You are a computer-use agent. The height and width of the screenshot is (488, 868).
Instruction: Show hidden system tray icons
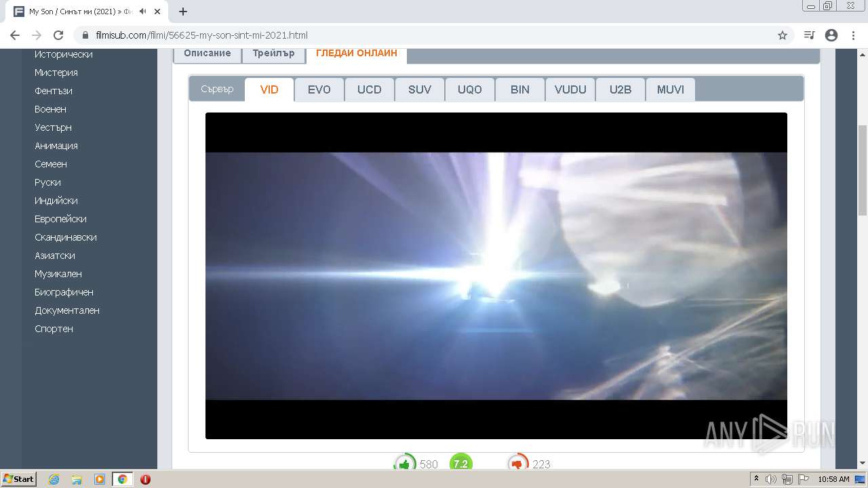point(756,479)
